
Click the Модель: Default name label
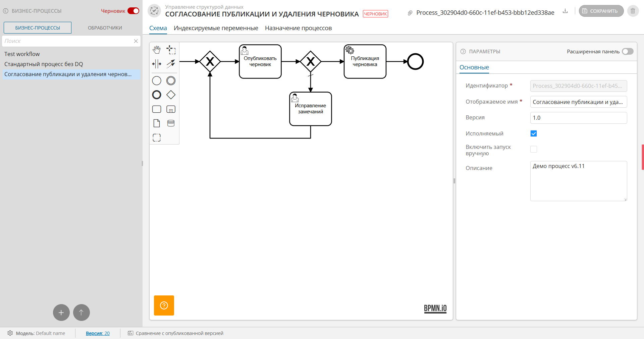(41, 333)
